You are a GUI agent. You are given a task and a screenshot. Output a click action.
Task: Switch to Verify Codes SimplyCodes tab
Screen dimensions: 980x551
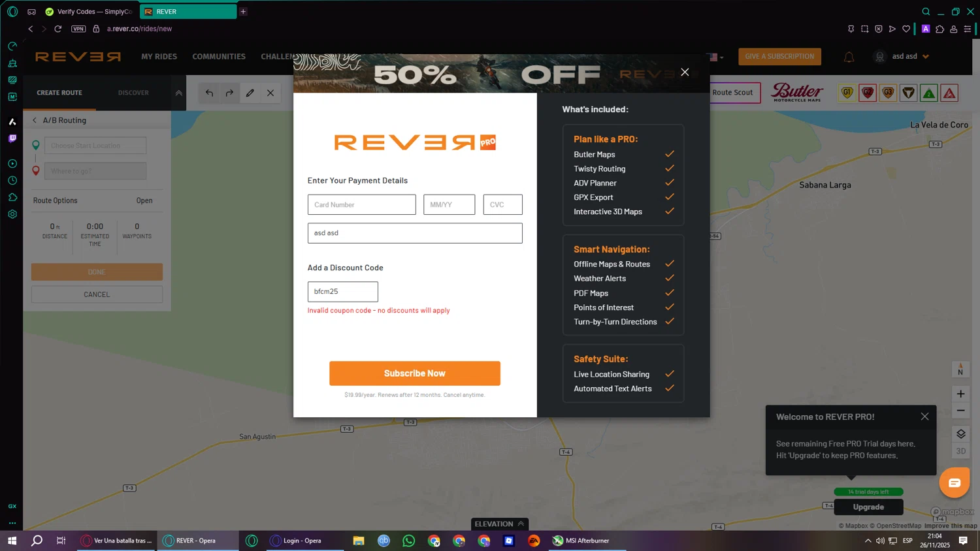point(90,12)
